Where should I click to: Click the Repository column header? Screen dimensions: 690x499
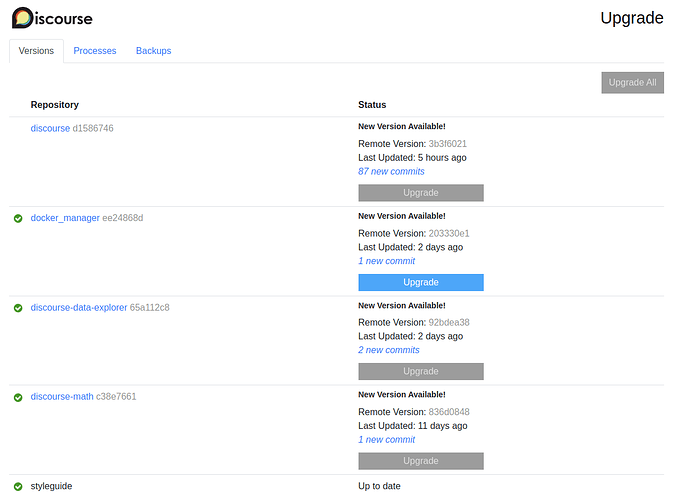(55, 105)
